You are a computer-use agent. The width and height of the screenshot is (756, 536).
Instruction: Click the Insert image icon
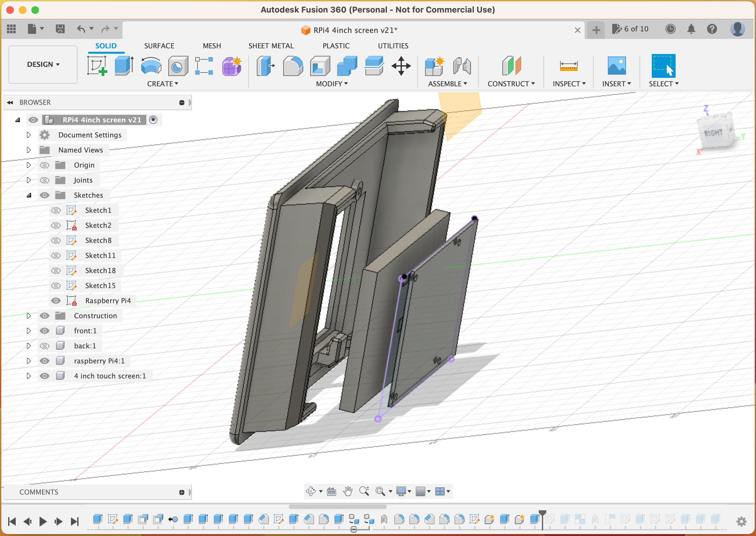[x=616, y=66]
